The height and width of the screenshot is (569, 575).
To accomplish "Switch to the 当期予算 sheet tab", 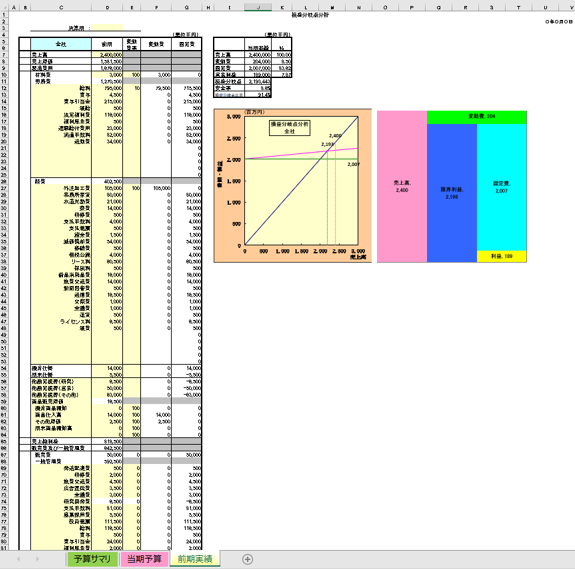I will click(x=144, y=559).
